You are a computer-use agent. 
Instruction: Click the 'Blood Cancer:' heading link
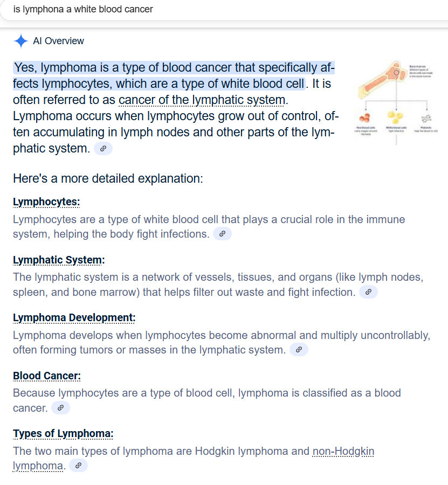click(47, 376)
